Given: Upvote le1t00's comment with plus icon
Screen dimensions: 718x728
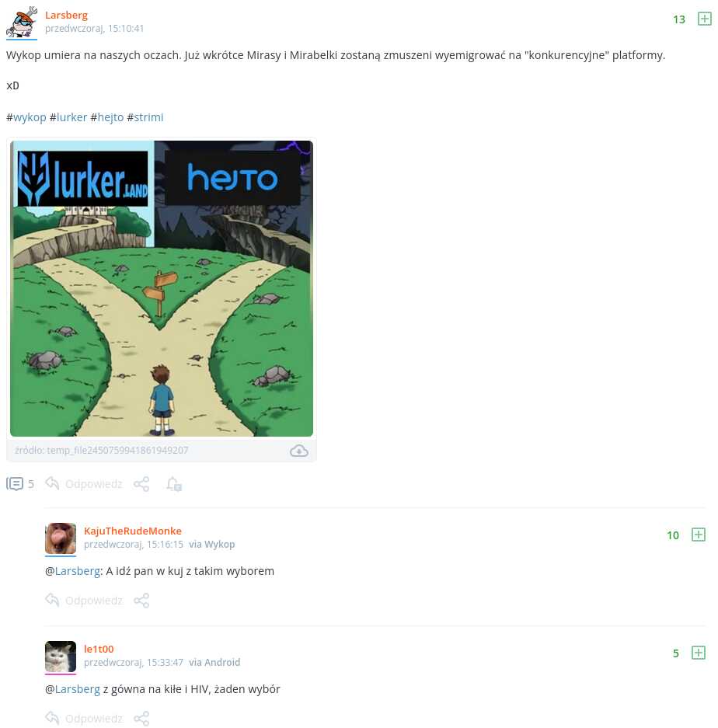Looking at the screenshot, I should point(699,653).
